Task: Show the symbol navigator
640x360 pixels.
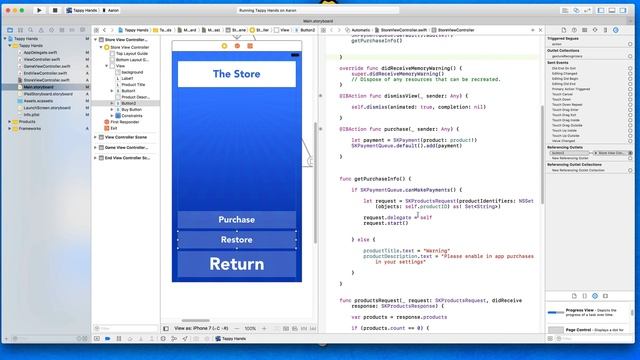Action: tap(20, 30)
